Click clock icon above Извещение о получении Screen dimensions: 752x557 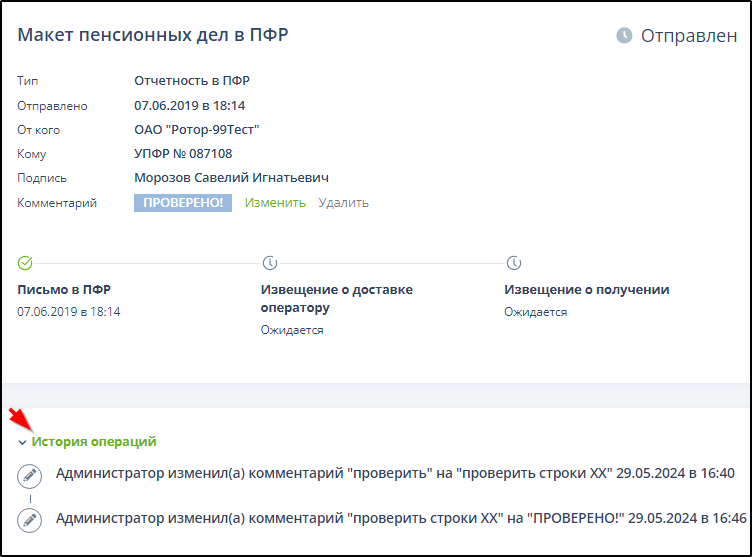point(513,263)
